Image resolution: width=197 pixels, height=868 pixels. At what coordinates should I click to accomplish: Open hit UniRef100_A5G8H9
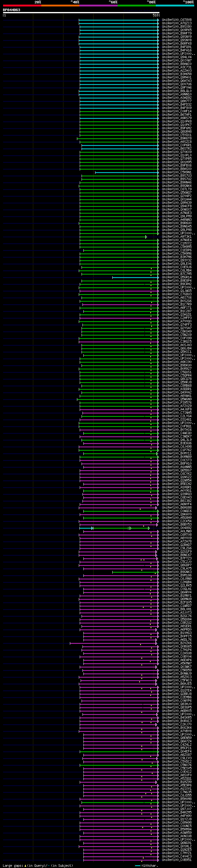[177, 518]
